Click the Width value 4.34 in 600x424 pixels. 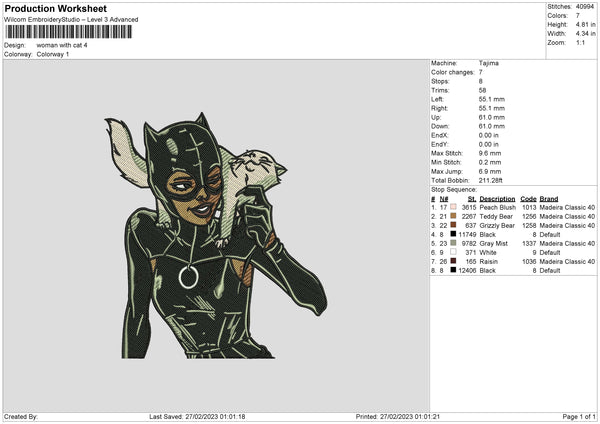pos(585,34)
